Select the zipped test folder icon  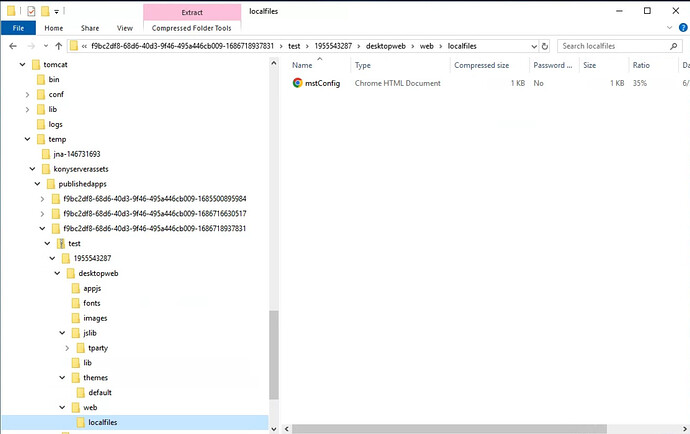click(x=59, y=243)
